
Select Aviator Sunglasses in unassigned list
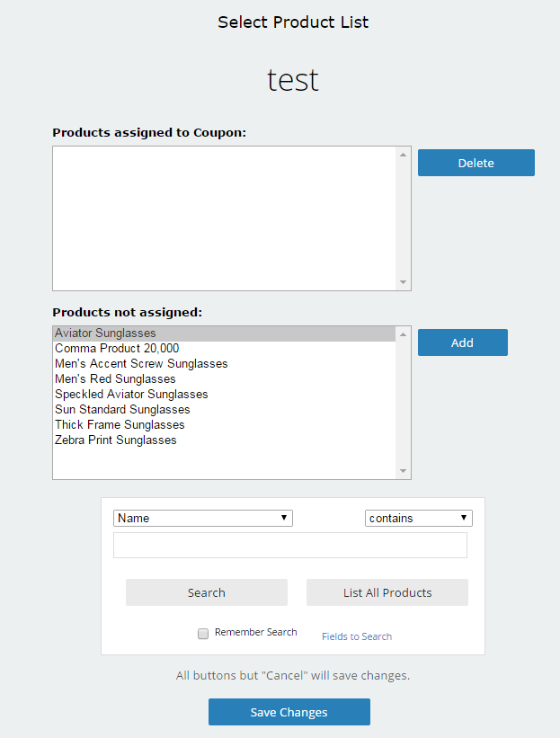point(225,333)
